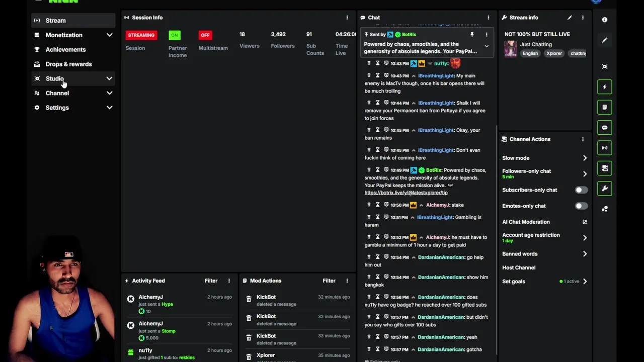Click Filter in Activity Feed
The width and height of the screenshot is (644, 362).
[x=211, y=281]
